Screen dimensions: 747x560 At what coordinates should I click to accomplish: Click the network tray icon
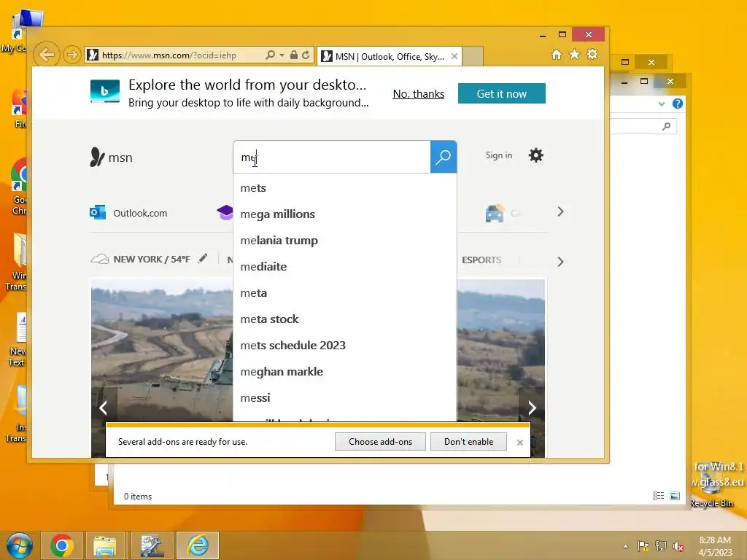[x=661, y=546]
